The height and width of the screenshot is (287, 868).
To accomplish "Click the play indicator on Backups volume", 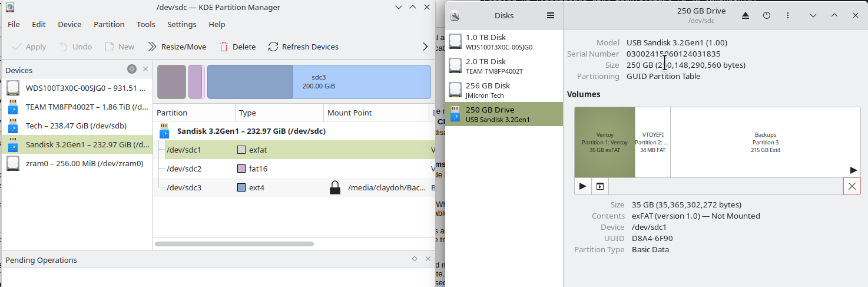I will coord(853,170).
